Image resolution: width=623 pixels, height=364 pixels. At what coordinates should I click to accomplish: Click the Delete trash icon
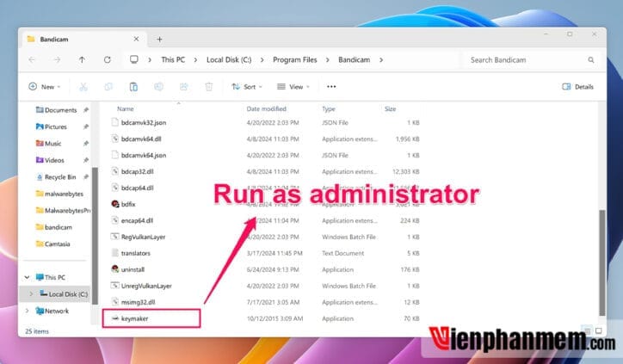click(x=209, y=87)
